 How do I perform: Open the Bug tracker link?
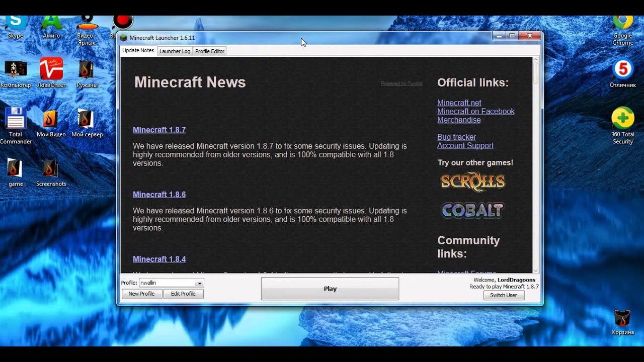(456, 137)
